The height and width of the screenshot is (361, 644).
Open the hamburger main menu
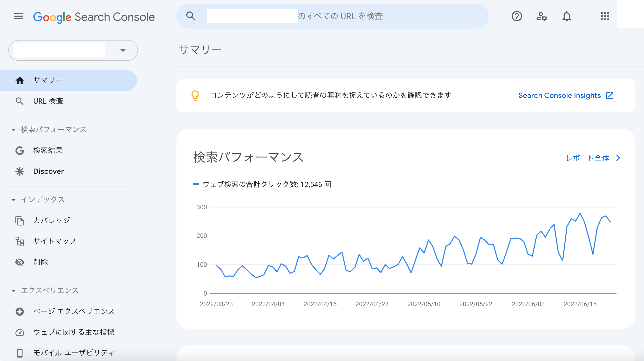pos(19,16)
